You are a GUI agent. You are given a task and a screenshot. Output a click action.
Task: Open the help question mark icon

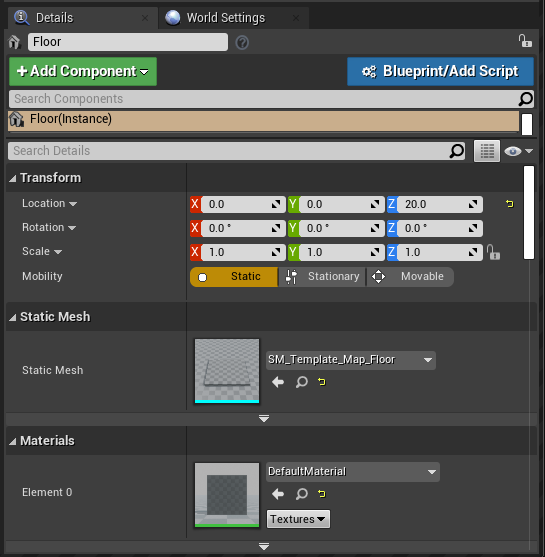242,43
